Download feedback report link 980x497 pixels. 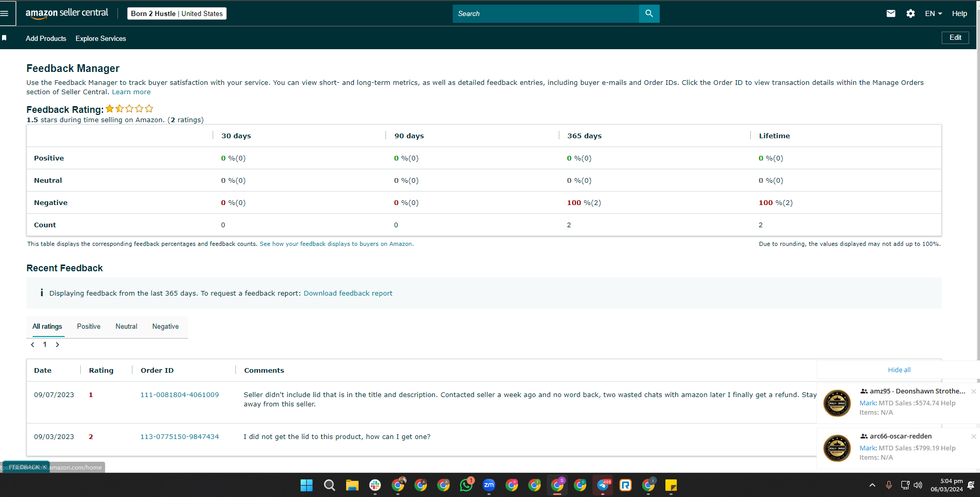tap(348, 293)
